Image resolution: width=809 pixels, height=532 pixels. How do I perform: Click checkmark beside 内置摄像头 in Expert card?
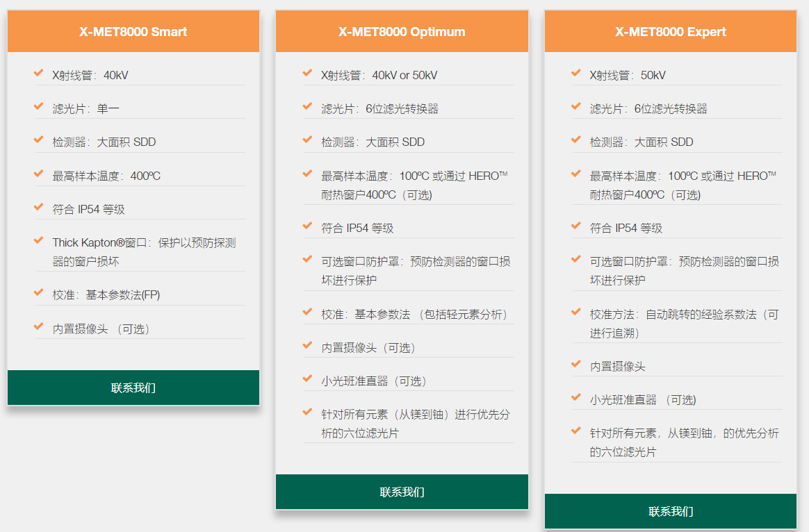tap(576, 365)
